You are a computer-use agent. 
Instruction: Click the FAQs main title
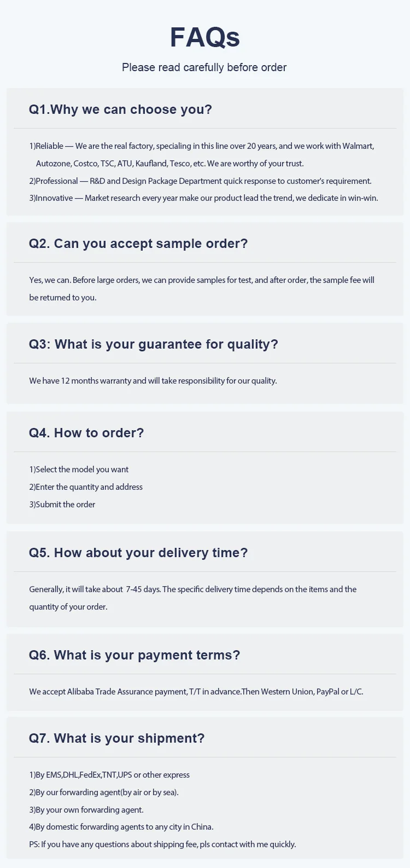(x=204, y=37)
